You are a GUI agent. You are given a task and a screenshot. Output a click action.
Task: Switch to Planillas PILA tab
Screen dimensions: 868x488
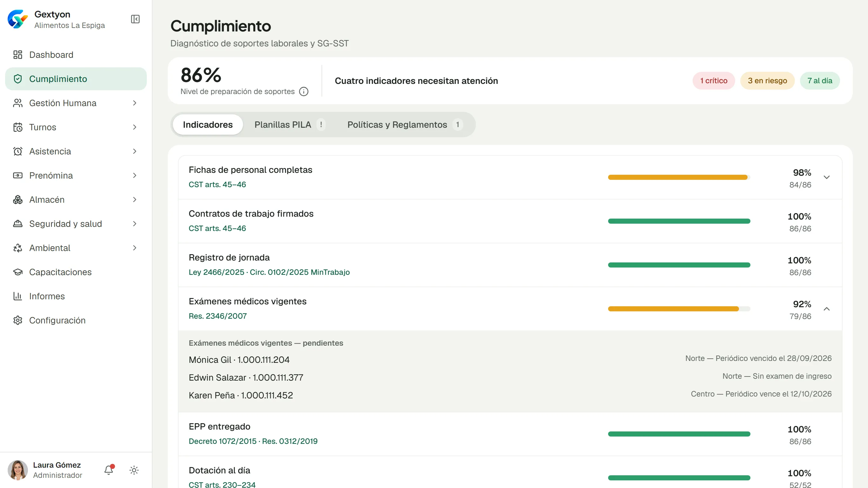tap(290, 125)
